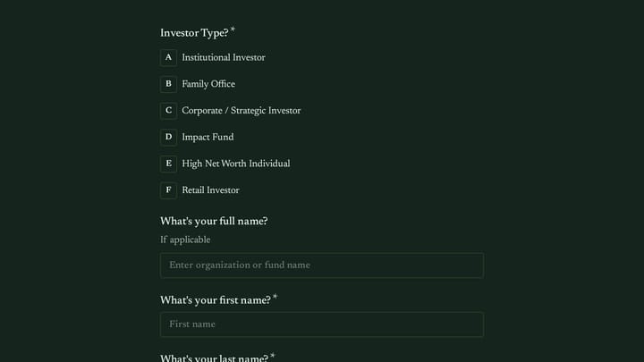Click the letter D key badge
The image size is (644, 362).
click(x=168, y=138)
